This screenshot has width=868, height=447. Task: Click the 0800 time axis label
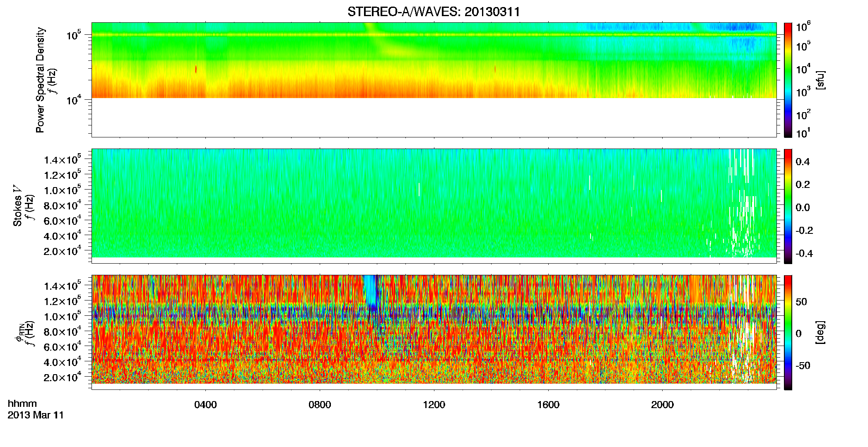point(320,405)
